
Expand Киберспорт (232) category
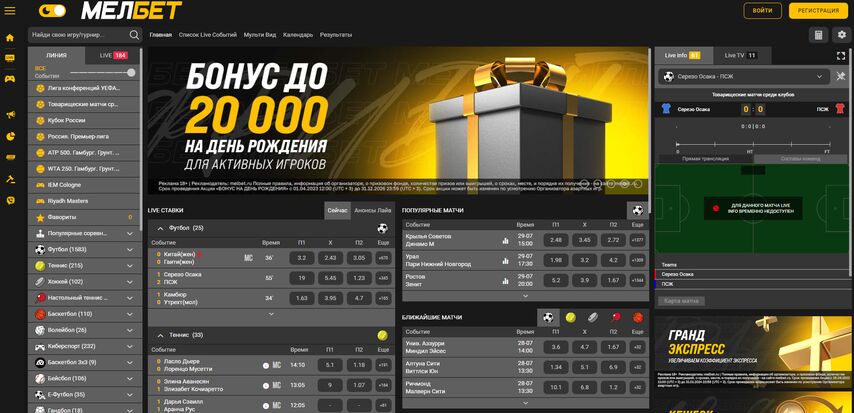[x=84, y=347]
